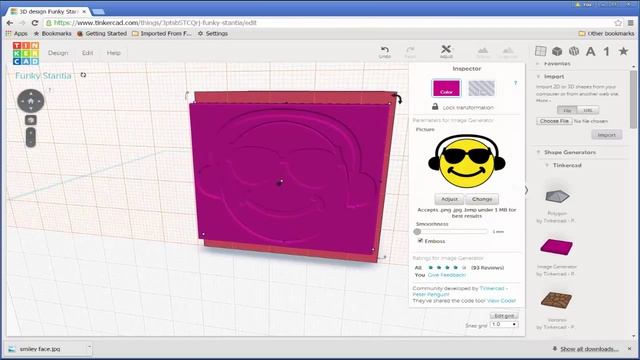Click the rotation handle arrow on shape
The height and width of the screenshot is (360, 640).
point(398,98)
